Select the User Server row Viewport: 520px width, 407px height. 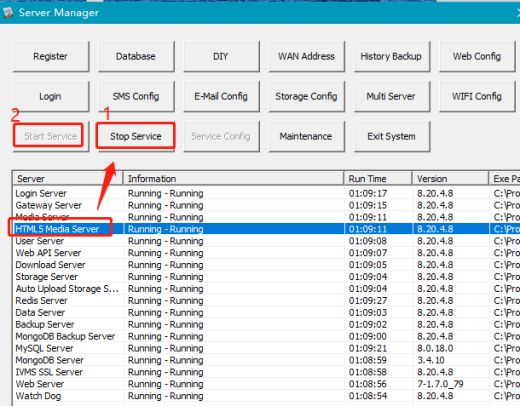267,241
